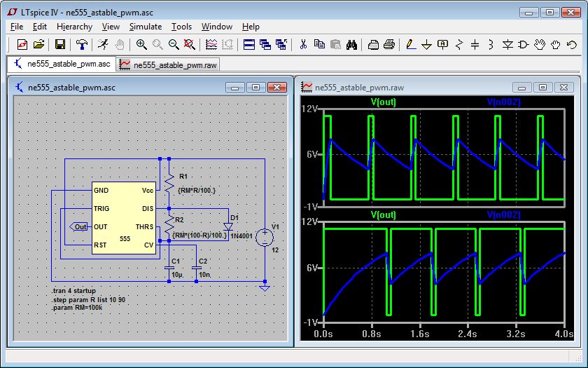
Task: Click the C2 10n capacitor value
Action: click(204, 275)
